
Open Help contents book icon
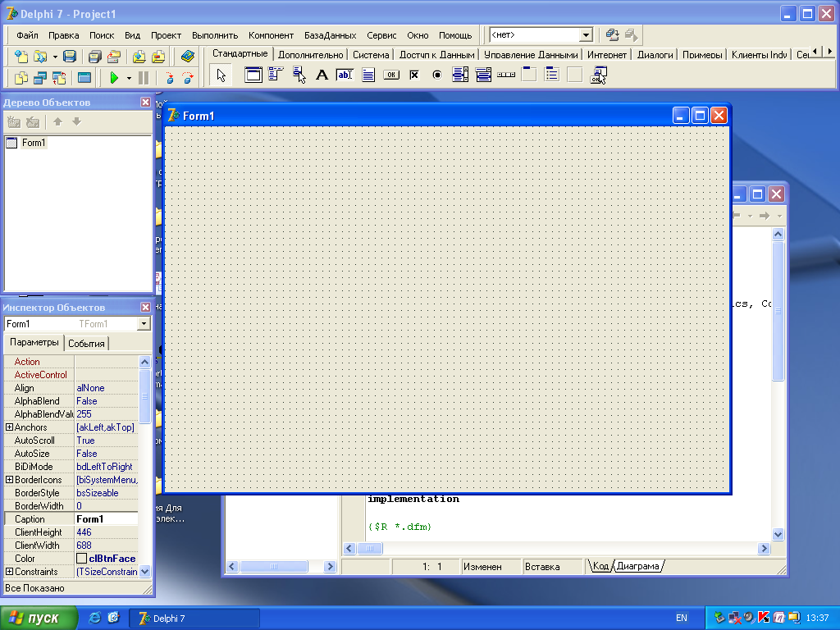(x=188, y=57)
